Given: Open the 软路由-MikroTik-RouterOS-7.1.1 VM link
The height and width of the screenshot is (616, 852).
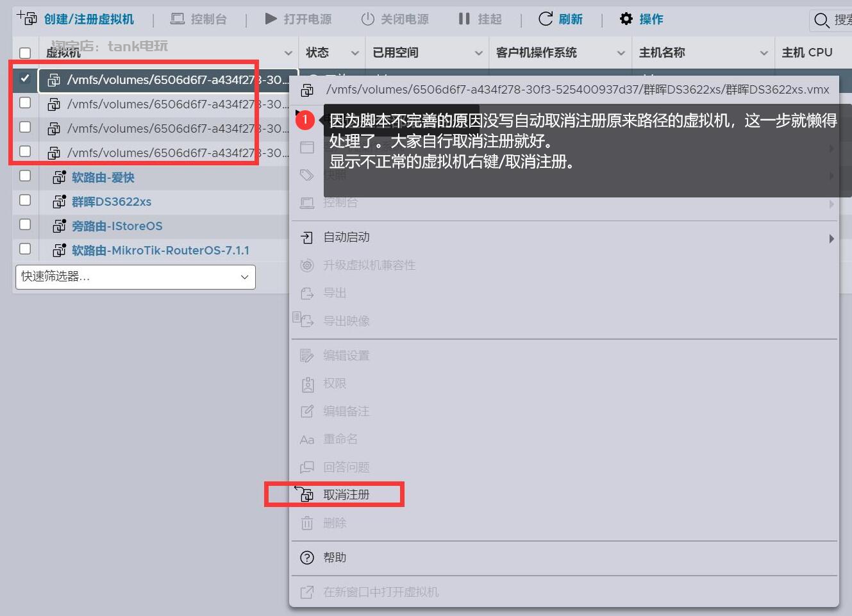Looking at the screenshot, I should point(160,251).
